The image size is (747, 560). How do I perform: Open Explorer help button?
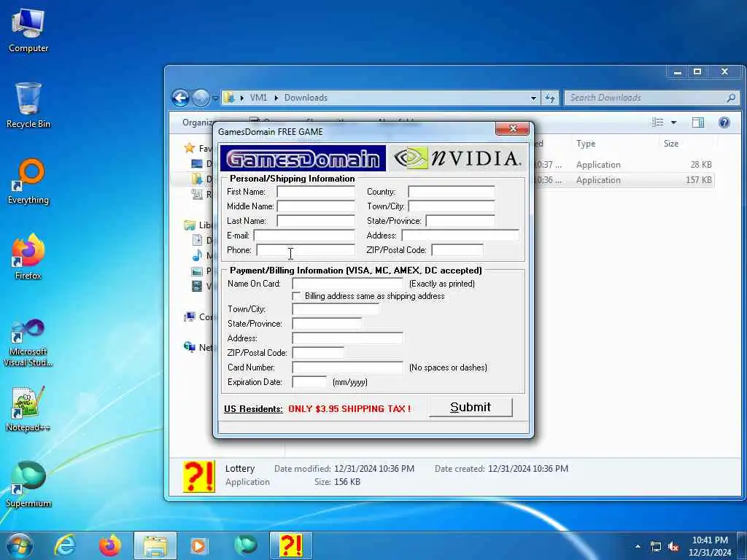[724, 122]
